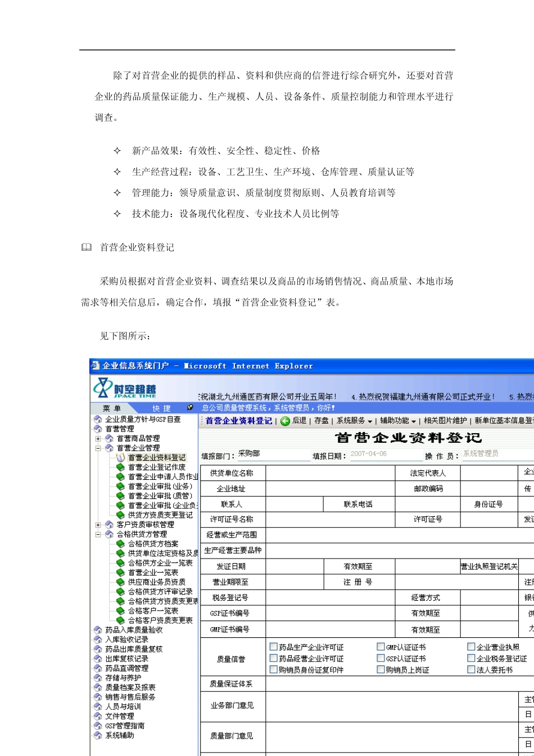Click the 操作员 field showing 系统管理员
Viewport: 534px width, 756px height.
(x=497, y=454)
